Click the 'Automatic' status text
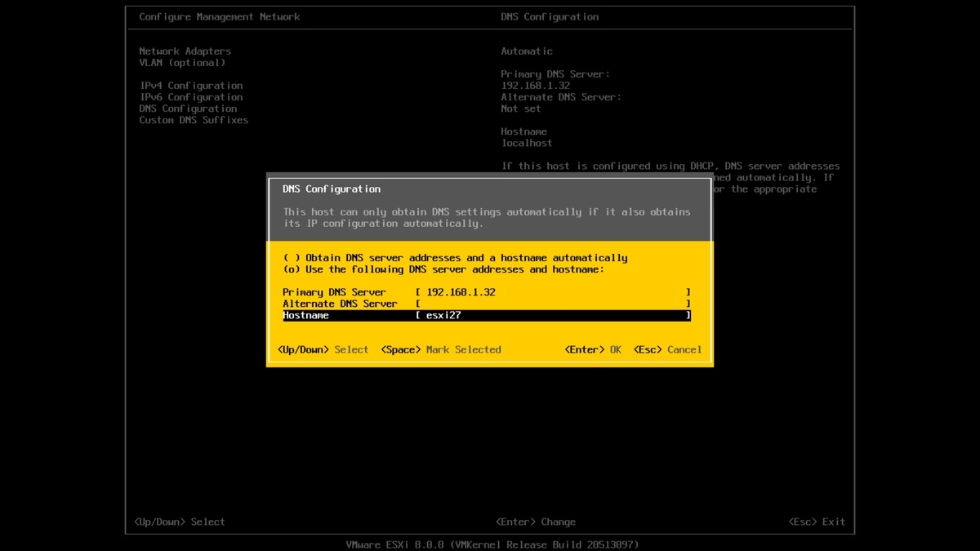980x551 pixels. tap(527, 51)
